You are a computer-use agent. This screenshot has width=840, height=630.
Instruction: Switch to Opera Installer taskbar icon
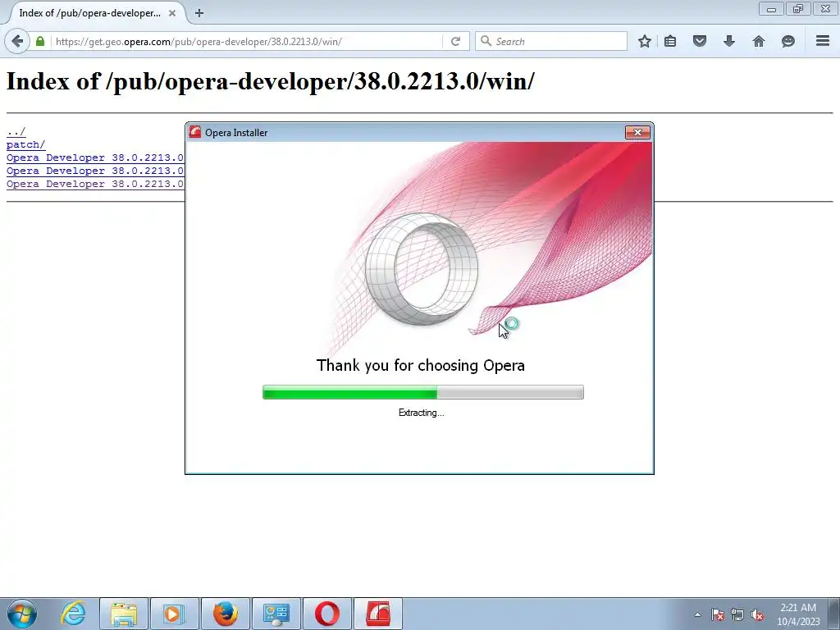coord(377,614)
